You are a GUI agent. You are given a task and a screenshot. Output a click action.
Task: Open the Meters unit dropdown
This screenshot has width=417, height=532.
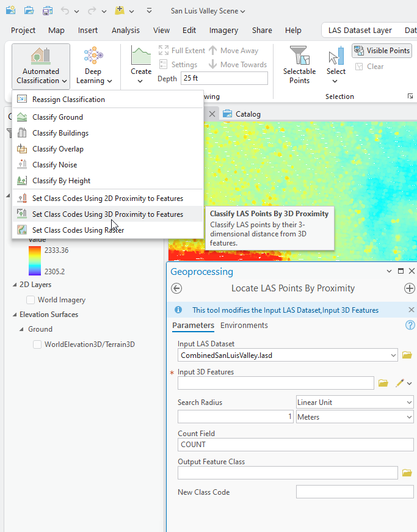pyautogui.click(x=355, y=417)
